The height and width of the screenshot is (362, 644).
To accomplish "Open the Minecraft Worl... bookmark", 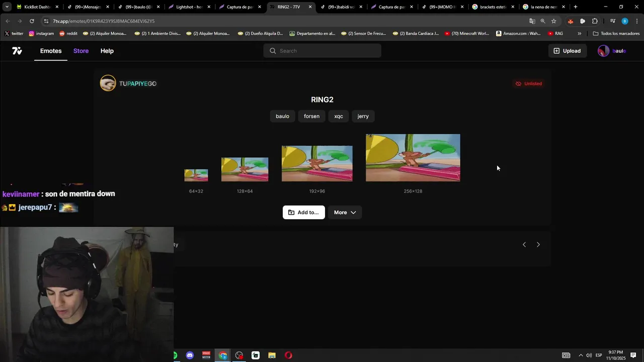I will tap(467, 34).
